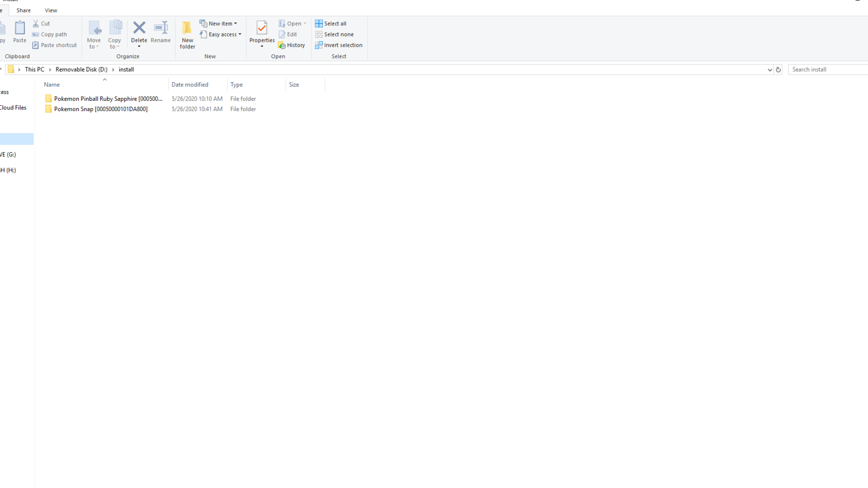The width and height of the screenshot is (868, 488).
Task: Click Removable Disk (D:) breadcrumb
Action: coord(81,70)
